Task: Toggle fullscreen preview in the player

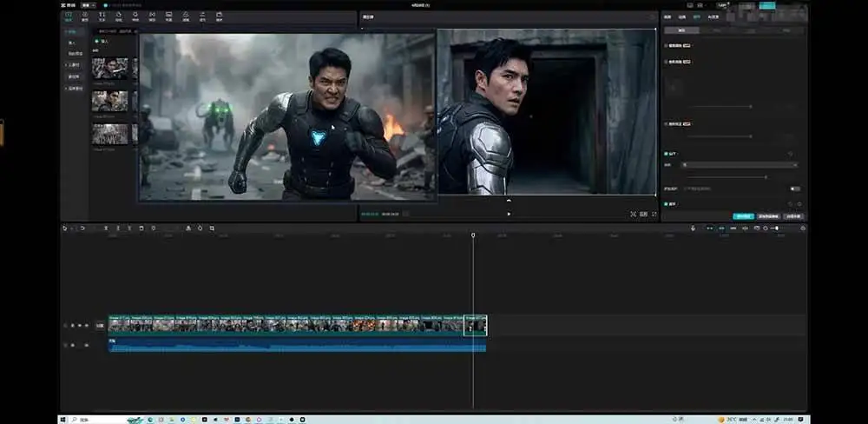Action: tap(654, 214)
